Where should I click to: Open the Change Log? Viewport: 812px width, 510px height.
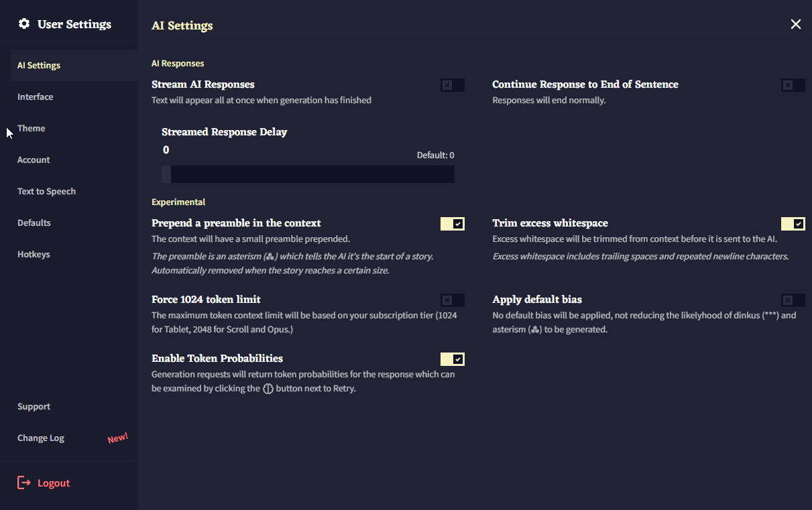tap(41, 438)
